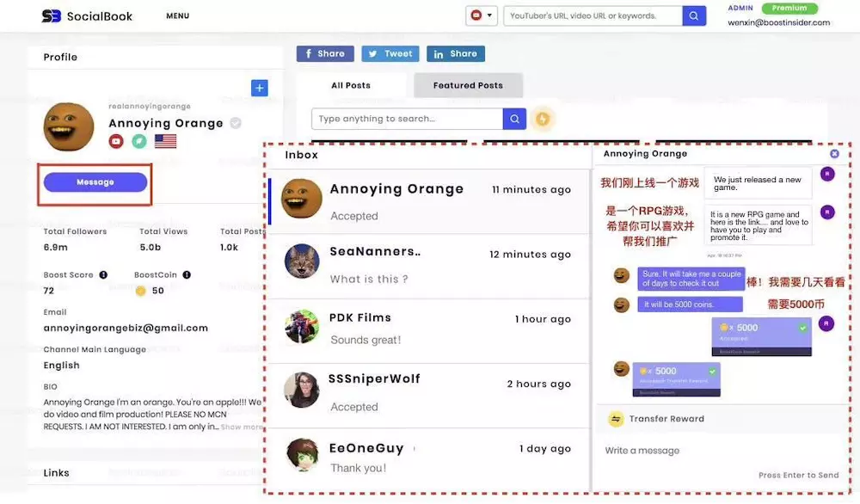Click the gold BoostCoin coin icon
The width and height of the screenshot is (860, 504).
coord(140,291)
